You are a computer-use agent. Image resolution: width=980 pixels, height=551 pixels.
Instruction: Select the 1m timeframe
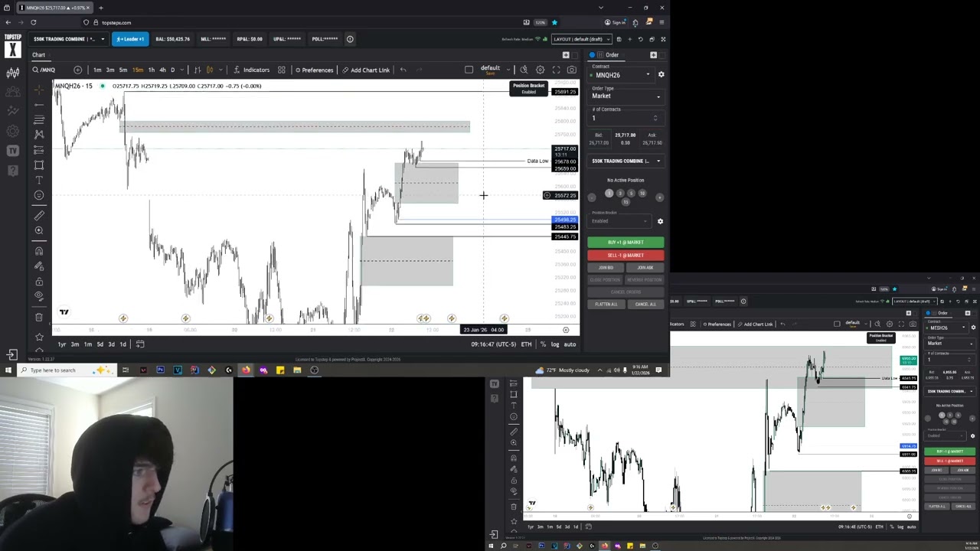click(97, 70)
